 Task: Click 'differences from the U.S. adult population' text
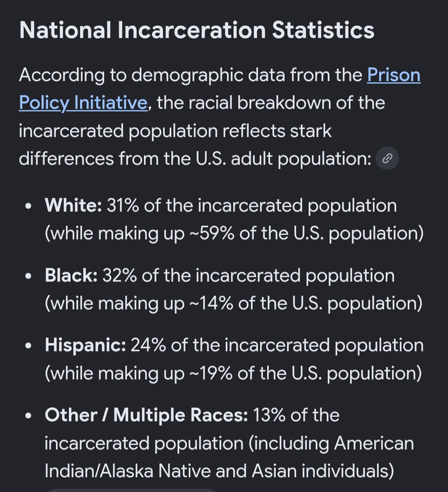195,159
